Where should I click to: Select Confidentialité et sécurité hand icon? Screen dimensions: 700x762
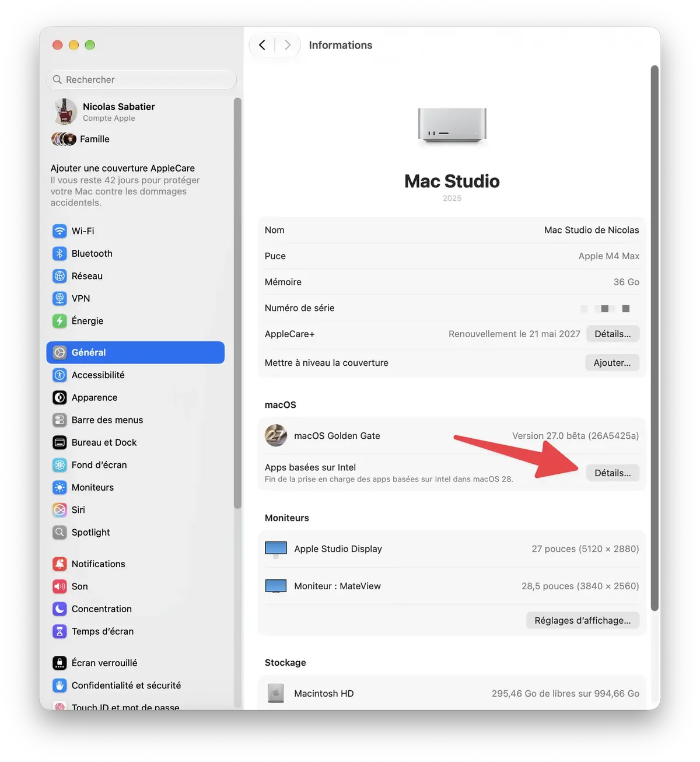pyautogui.click(x=60, y=686)
